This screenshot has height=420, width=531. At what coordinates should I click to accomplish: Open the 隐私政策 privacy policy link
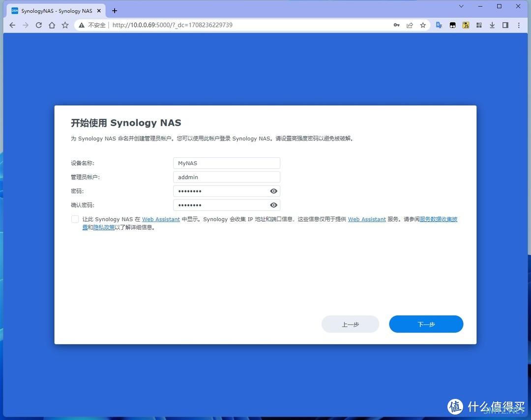pyautogui.click(x=104, y=227)
